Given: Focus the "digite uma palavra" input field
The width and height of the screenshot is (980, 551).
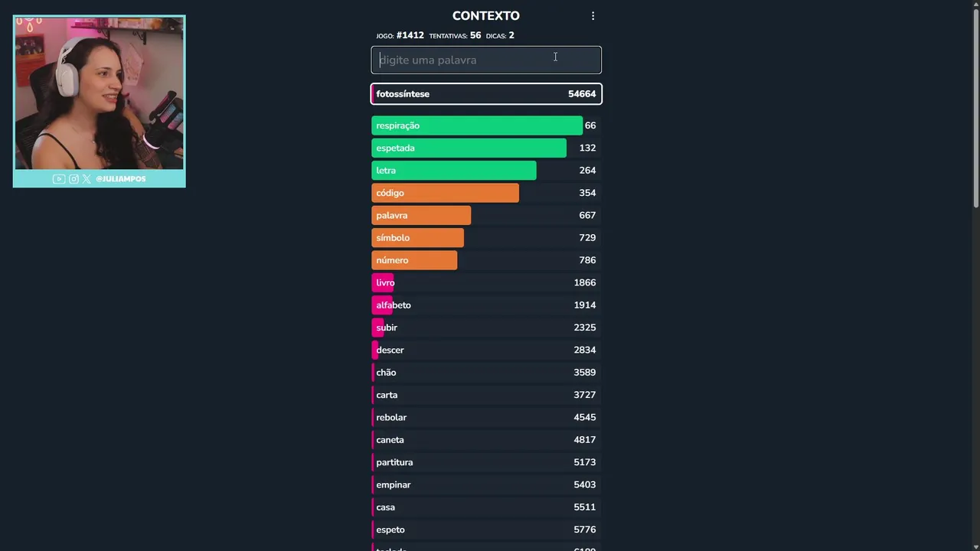Looking at the screenshot, I should [485, 60].
